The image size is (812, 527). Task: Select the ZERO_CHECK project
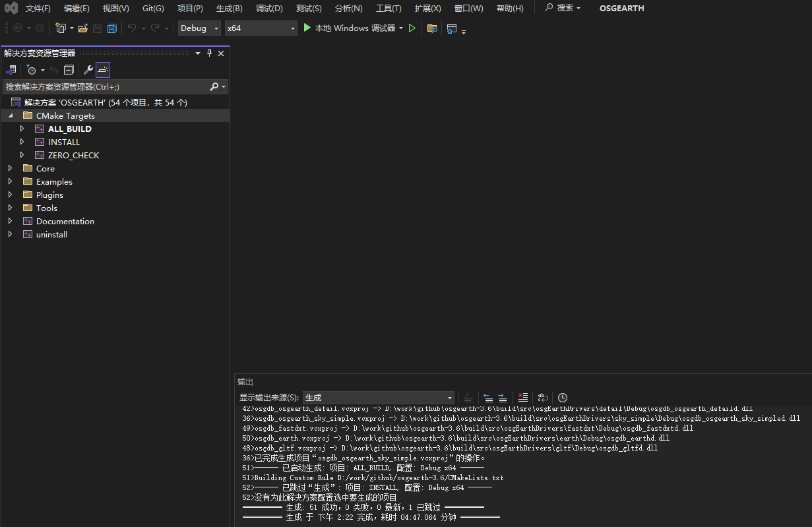pos(73,155)
